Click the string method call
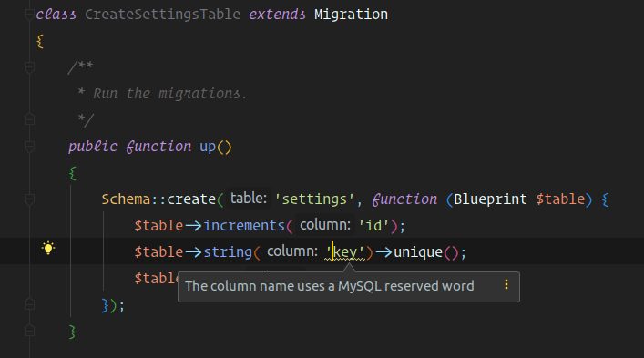The height and width of the screenshot is (358, 644). point(228,252)
